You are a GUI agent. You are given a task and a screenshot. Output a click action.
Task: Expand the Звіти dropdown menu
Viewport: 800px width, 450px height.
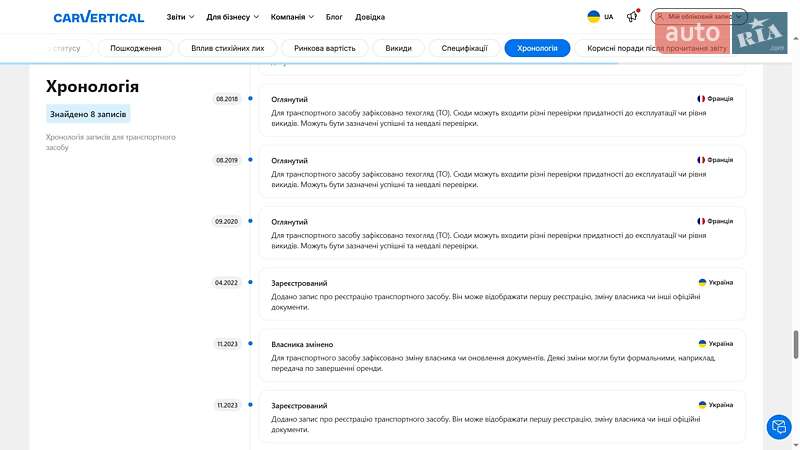click(181, 17)
